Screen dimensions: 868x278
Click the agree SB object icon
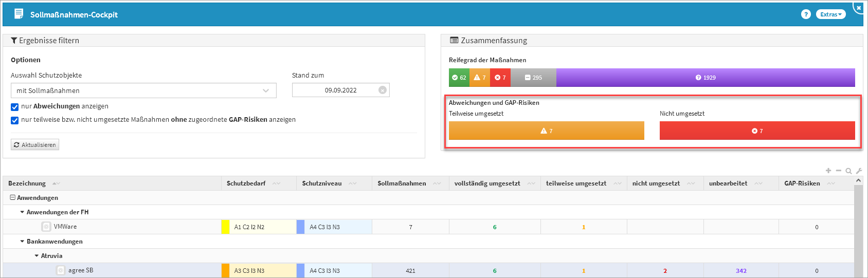pos(61,270)
